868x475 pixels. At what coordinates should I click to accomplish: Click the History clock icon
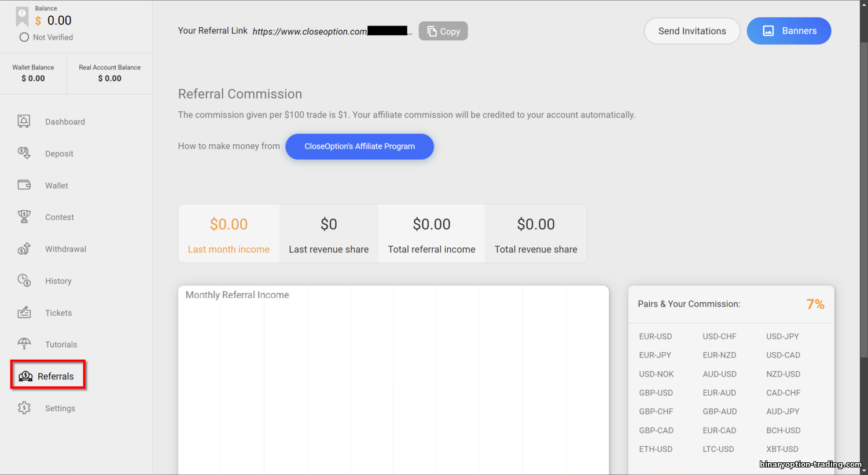(24, 280)
